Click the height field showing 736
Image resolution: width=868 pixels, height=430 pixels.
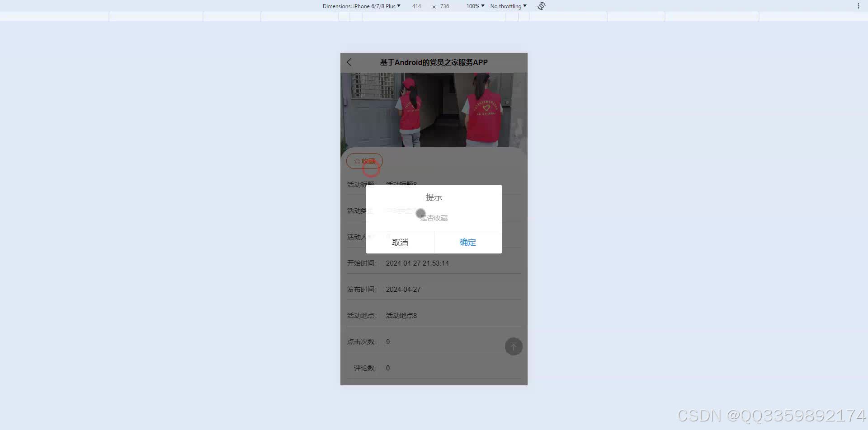click(x=445, y=6)
